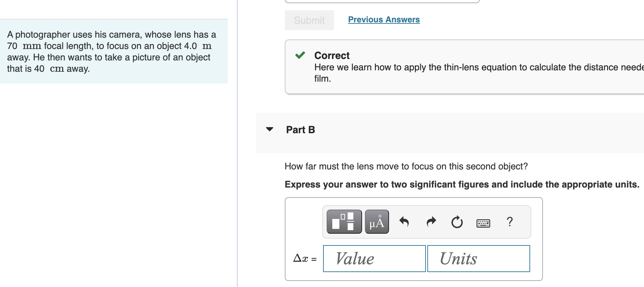Open the Previous Answers link
This screenshot has height=287, width=644.
(384, 20)
